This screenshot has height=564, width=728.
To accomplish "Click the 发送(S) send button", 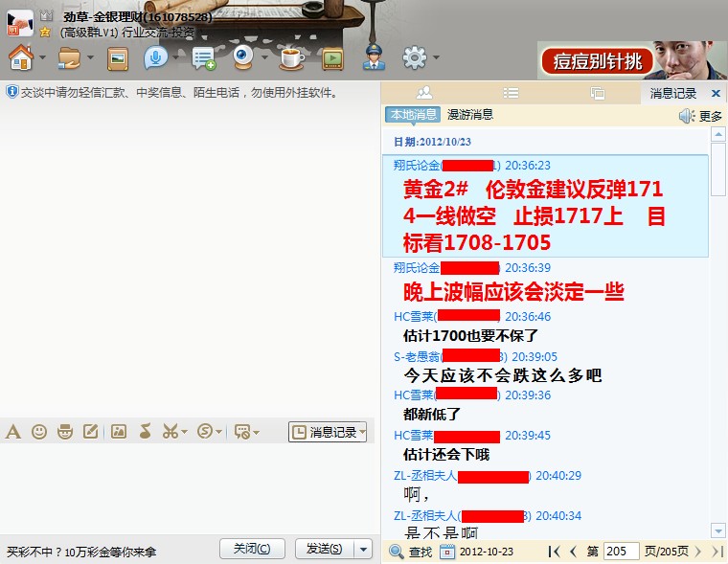I will click(x=323, y=549).
